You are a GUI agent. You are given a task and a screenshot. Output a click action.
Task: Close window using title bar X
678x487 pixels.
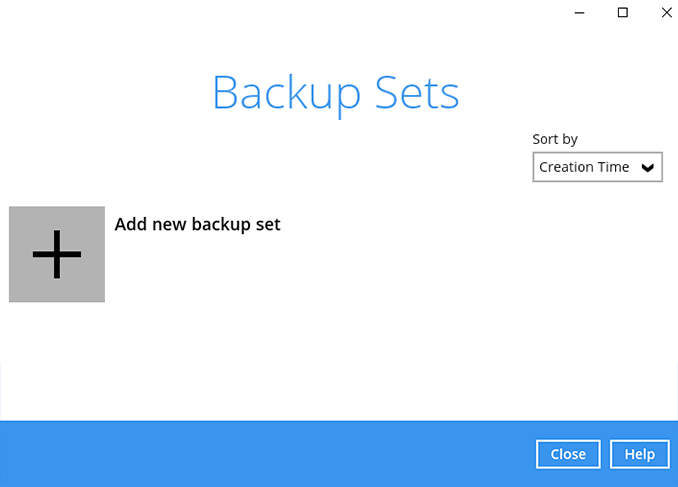pos(666,12)
